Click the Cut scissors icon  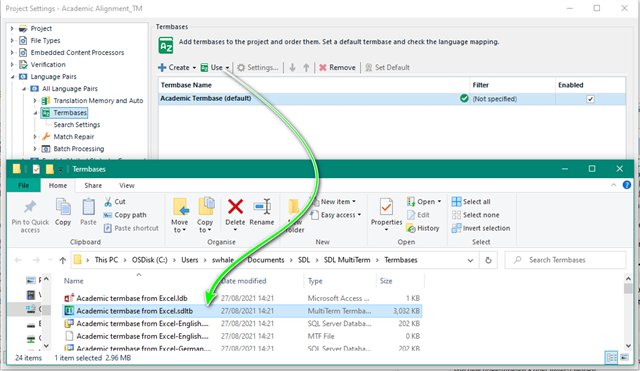(108, 202)
